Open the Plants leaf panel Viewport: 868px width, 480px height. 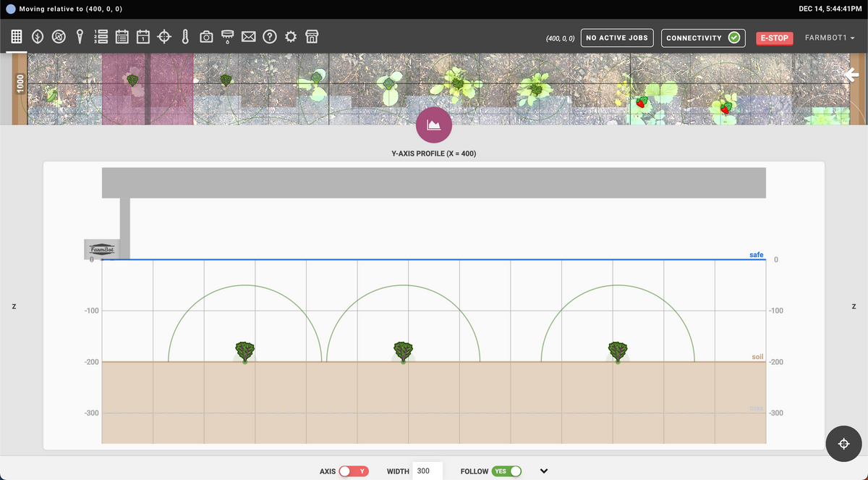(x=36, y=36)
